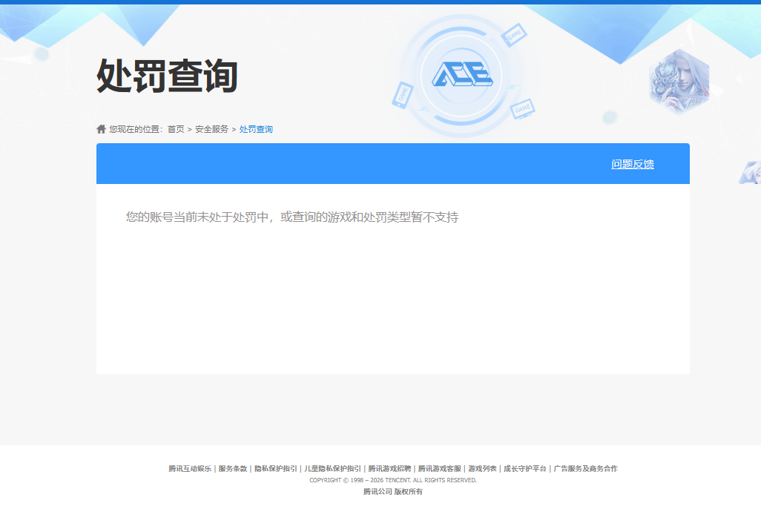Screen dimensions: 761x532
Task: Click the lightning bolt icon near ACE logo
Action: click(512, 87)
